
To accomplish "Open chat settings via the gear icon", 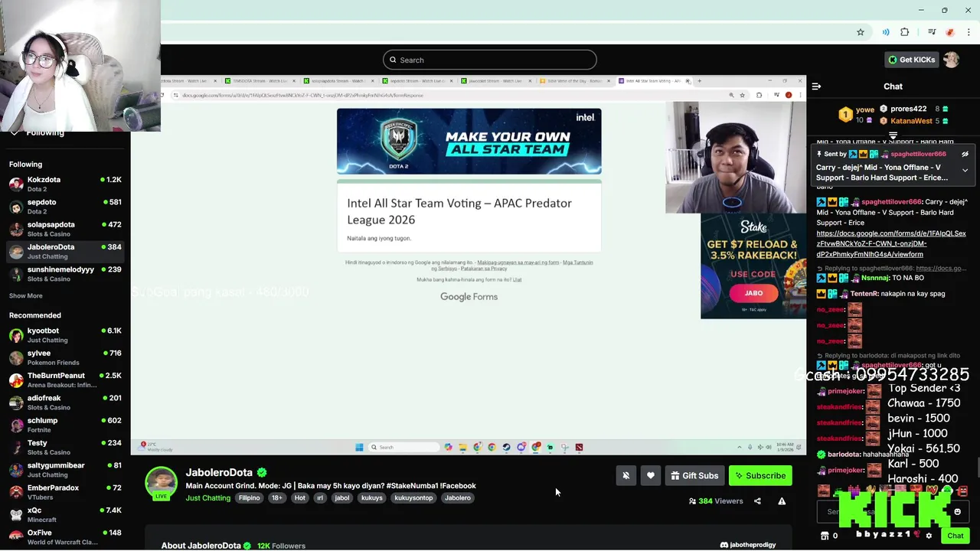I will tap(929, 536).
